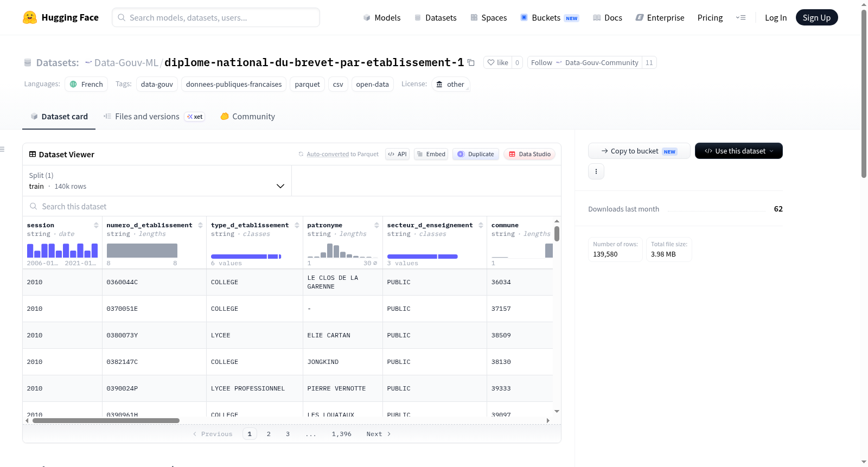This screenshot has width=868, height=467.
Task: Switch to Files and versions tab
Action: point(154,117)
